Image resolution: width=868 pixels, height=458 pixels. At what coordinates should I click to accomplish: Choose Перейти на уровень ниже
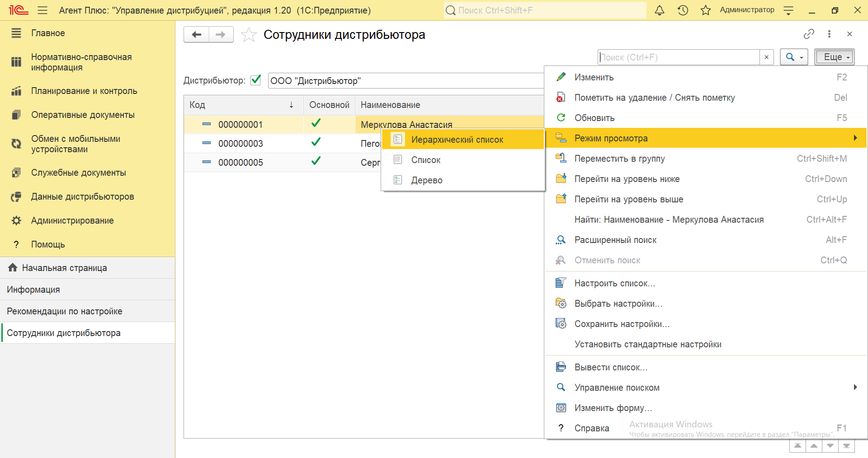click(706, 179)
